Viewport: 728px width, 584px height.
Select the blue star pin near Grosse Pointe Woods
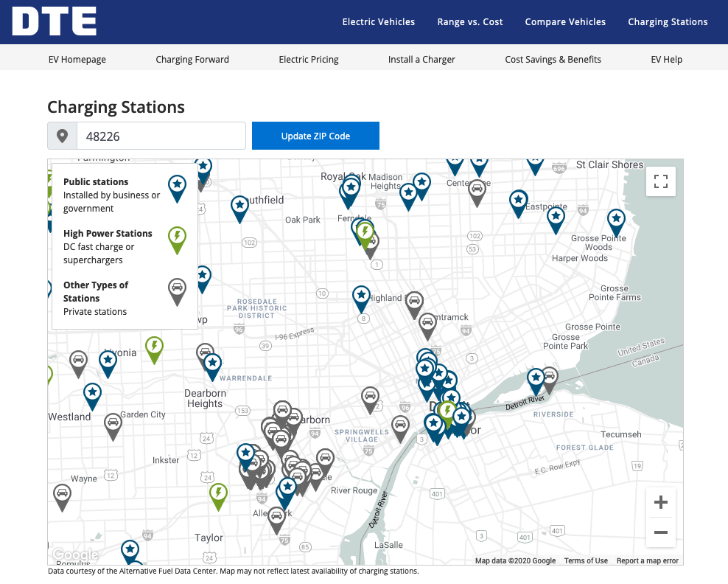616,221
